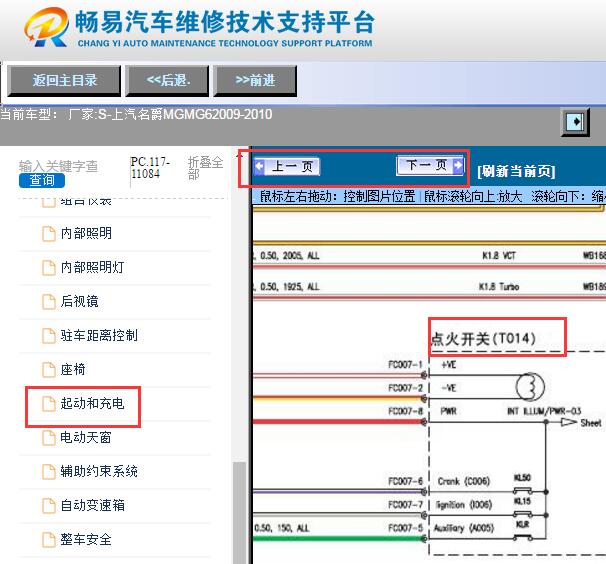The width and height of the screenshot is (606, 564).
Task: Go back with the <<后退 button
Action: click(x=167, y=80)
